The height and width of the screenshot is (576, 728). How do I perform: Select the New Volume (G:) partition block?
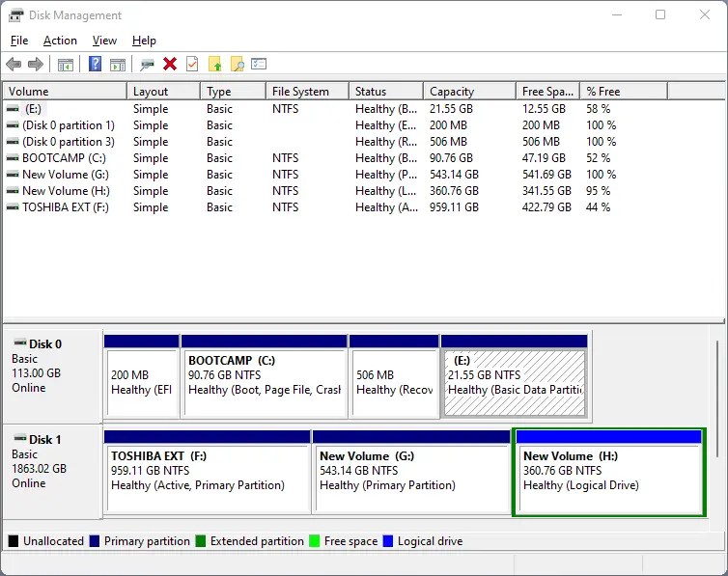click(x=411, y=472)
